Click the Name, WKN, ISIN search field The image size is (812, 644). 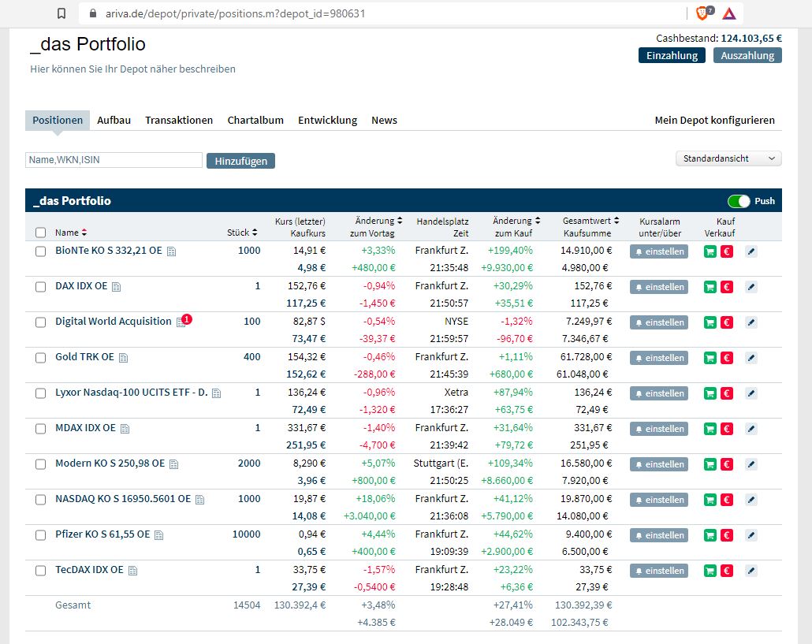[x=114, y=160]
